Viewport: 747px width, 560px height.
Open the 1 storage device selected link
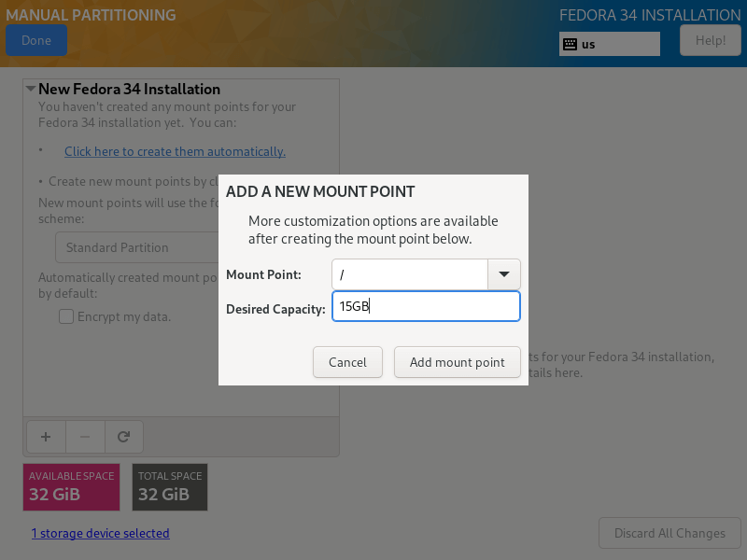coord(101,533)
